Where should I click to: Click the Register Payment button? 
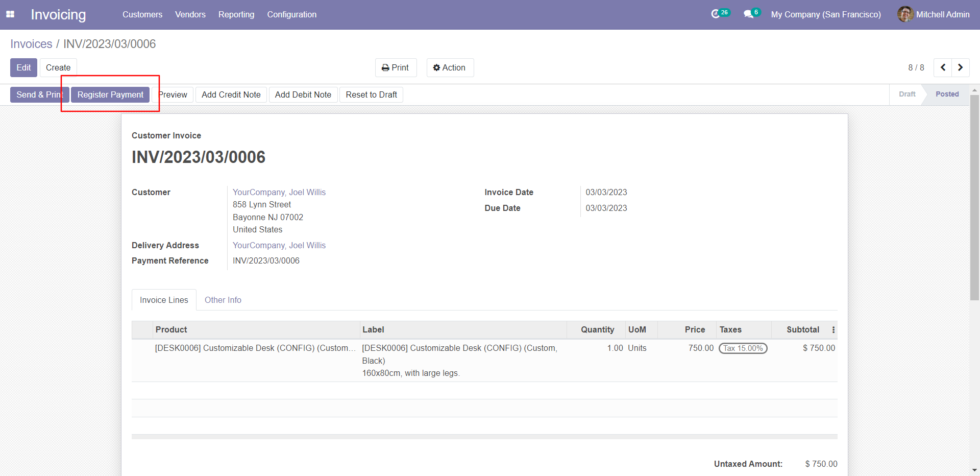110,94
